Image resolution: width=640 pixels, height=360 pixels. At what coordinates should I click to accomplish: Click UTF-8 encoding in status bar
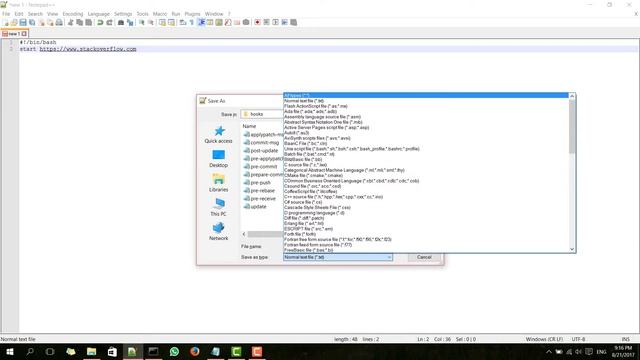click(578, 339)
